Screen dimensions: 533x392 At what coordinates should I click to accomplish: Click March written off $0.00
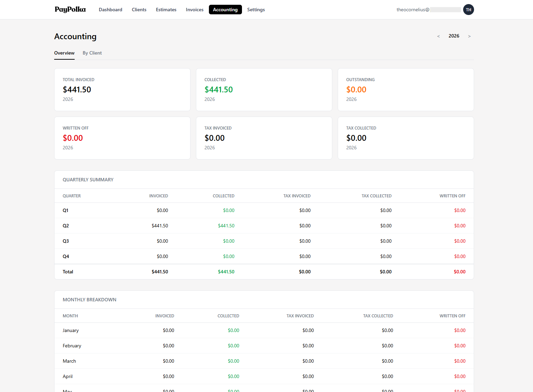tap(460, 361)
